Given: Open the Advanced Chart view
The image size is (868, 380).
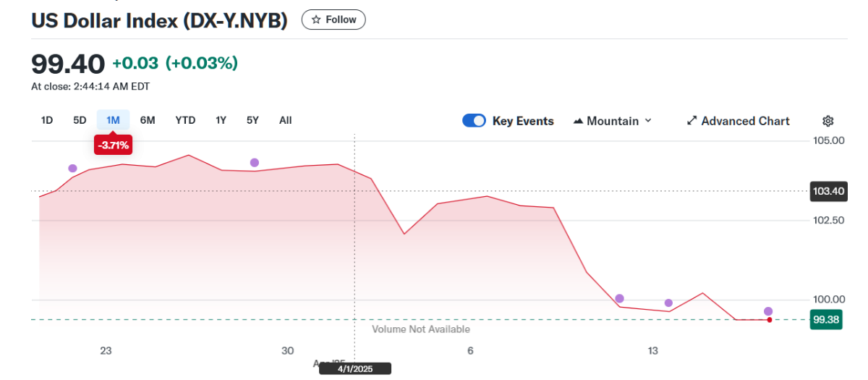Looking at the screenshot, I should 738,121.
